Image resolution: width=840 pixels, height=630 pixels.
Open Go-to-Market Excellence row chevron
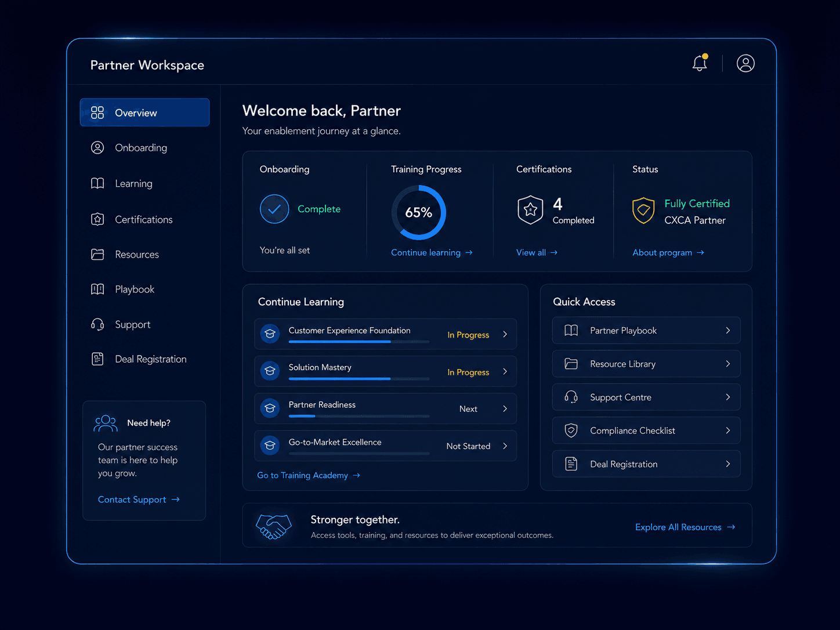click(x=505, y=446)
